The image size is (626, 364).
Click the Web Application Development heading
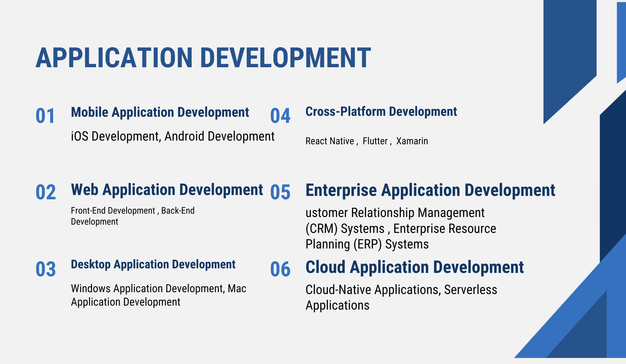[167, 190]
